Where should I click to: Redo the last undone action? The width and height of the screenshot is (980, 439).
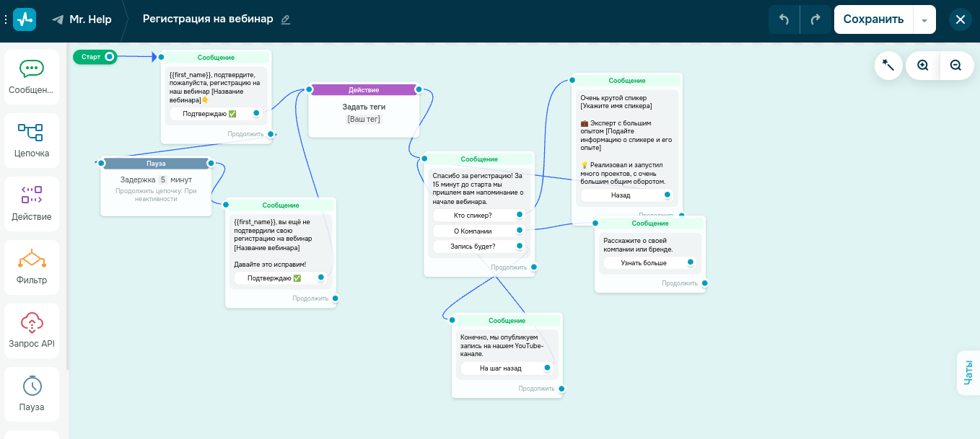[816, 19]
